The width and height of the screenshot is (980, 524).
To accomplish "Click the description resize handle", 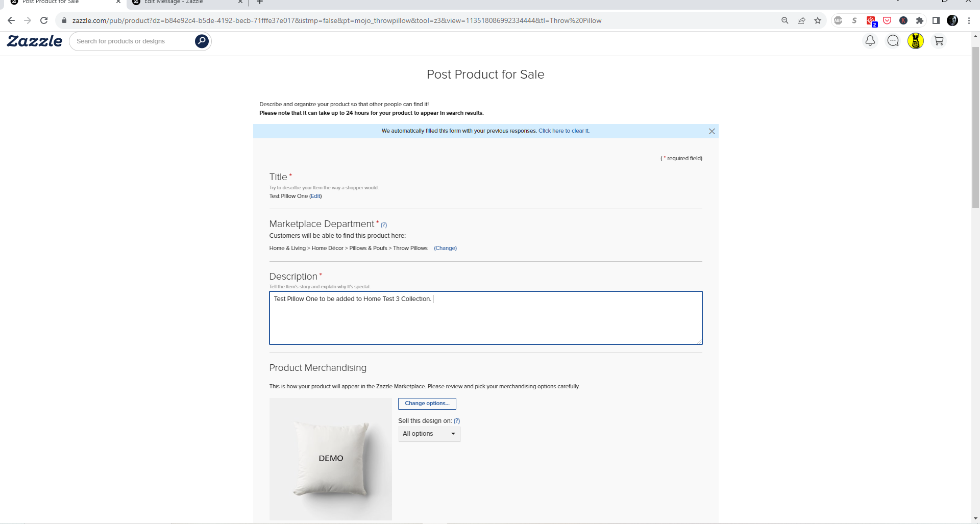I will (699, 341).
